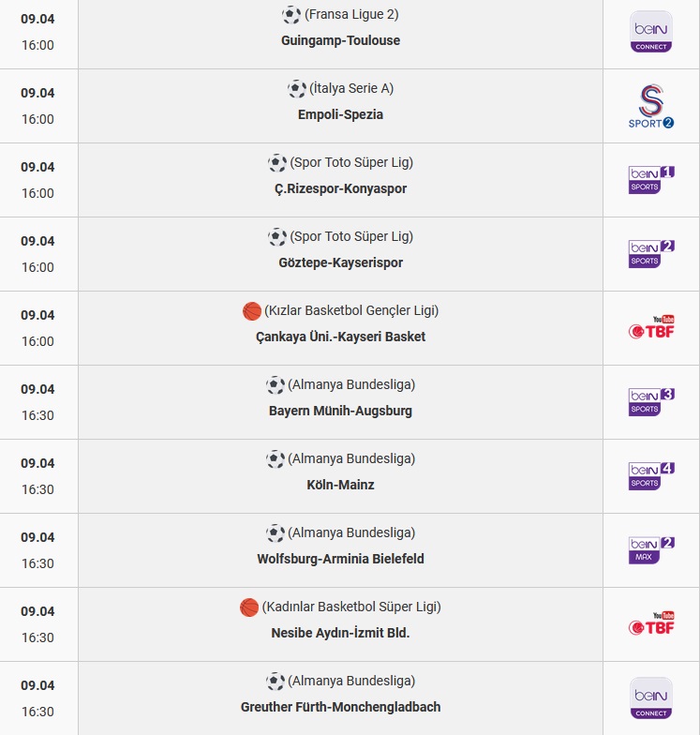This screenshot has height=735, width=700.
Task: Click the beIN Max 2 channel logo
Action: [x=650, y=549]
